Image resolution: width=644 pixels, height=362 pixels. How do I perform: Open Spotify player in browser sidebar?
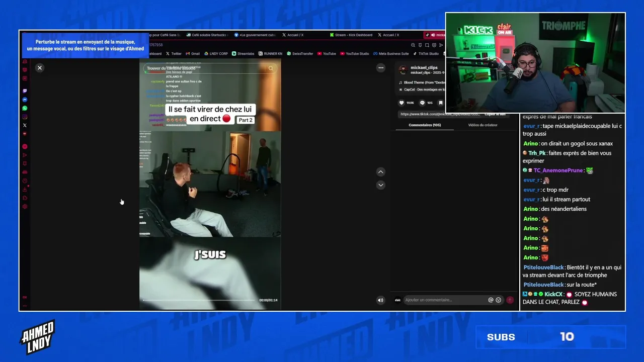(x=25, y=146)
